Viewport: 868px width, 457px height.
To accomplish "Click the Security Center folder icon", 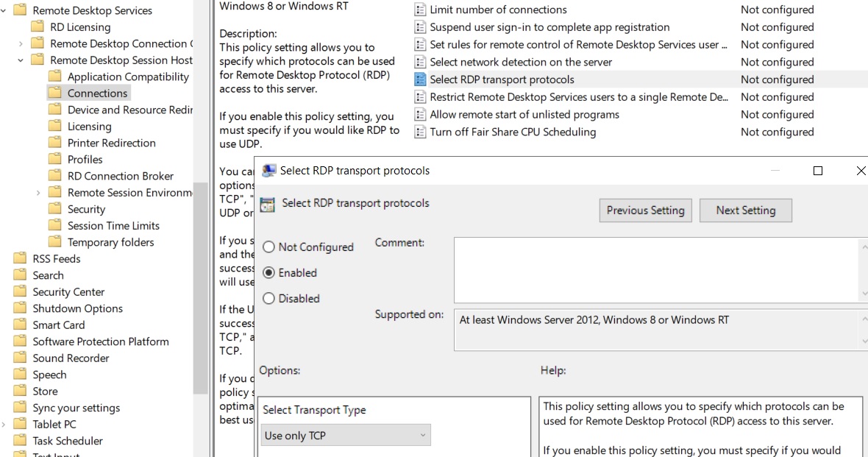I will pos(20,292).
